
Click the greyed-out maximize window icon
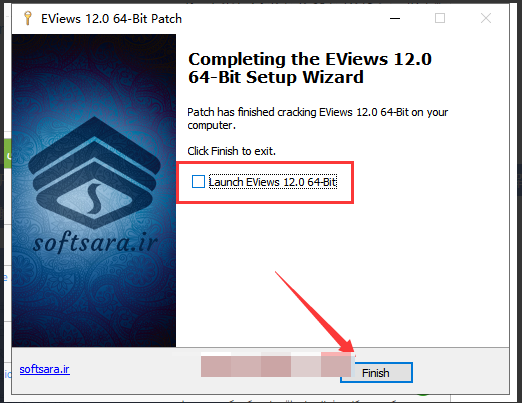tap(440, 18)
